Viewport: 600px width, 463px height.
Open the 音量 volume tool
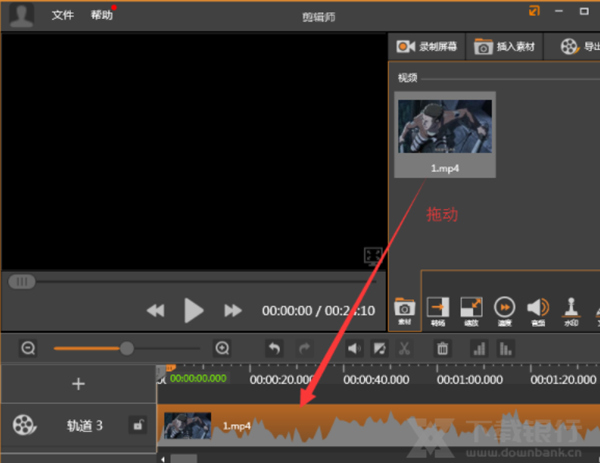point(539,310)
